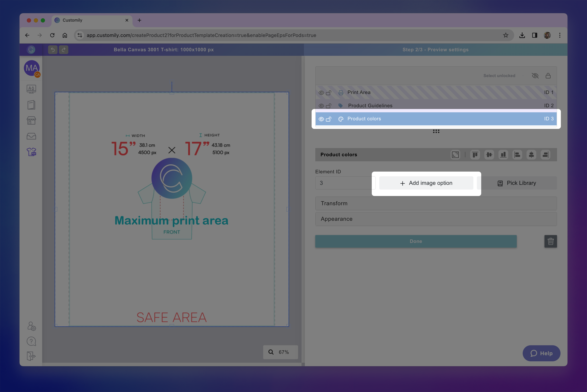Screen dimensions: 587x392
Task: Toggle the lock on Print Area layer
Action: pyautogui.click(x=329, y=92)
